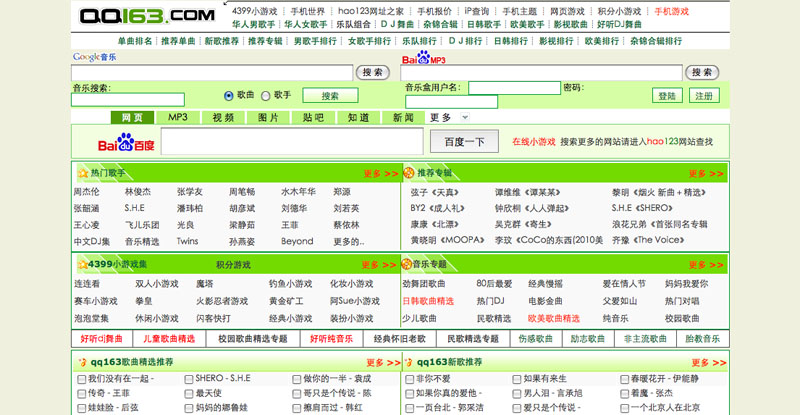Image resolution: width=800 pixels, height=415 pixels.
Task: Click the star icon beside 热门歌手
Action: click(83, 174)
